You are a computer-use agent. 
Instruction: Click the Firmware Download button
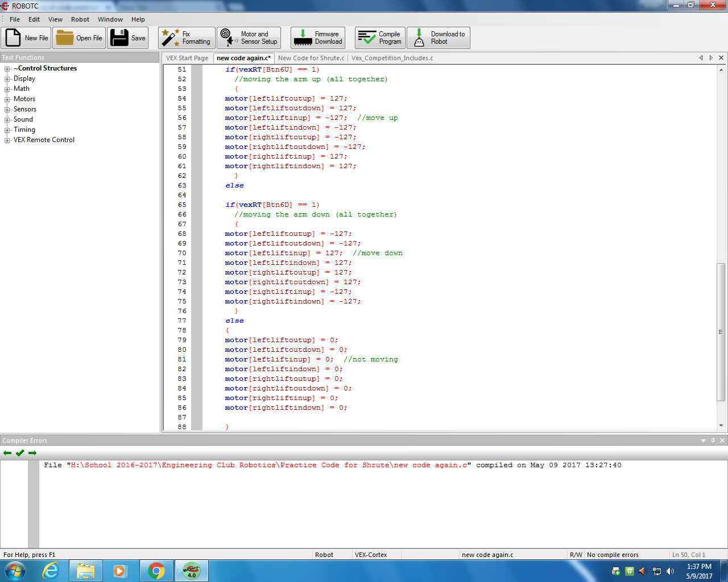(x=318, y=38)
